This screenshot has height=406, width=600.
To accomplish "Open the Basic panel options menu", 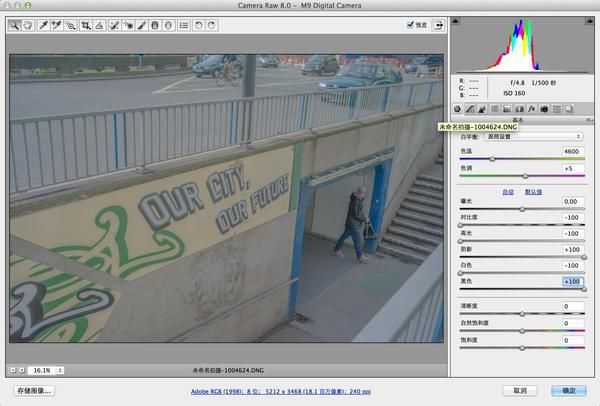I will (590, 120).
